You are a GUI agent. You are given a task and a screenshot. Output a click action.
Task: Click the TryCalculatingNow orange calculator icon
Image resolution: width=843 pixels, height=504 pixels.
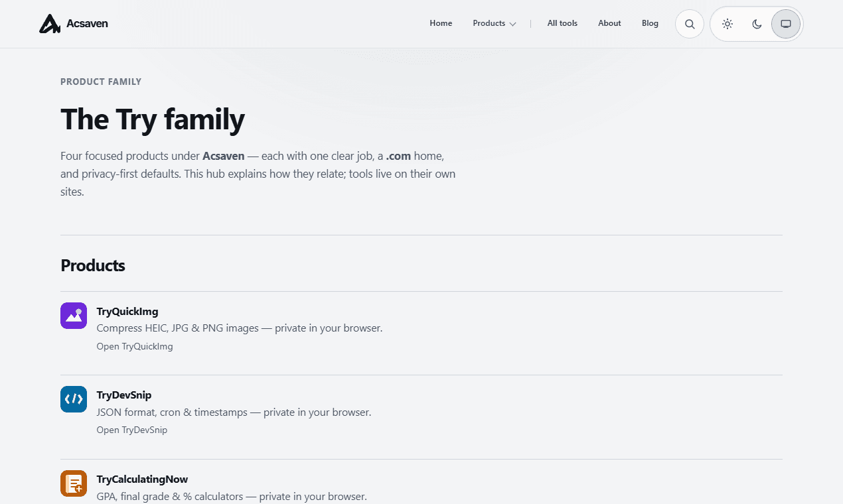pos(74,483)
